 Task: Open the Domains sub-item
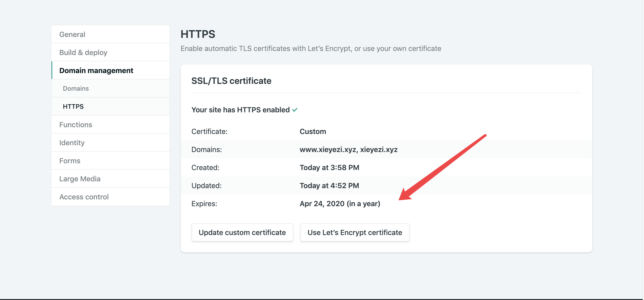(x=76, y=88)
